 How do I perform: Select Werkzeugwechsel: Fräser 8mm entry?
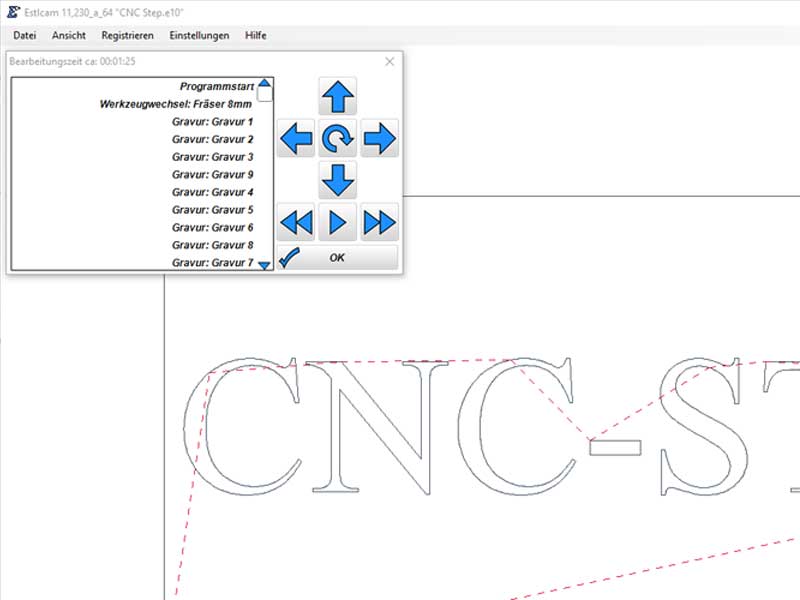click(x=134, y=104)
